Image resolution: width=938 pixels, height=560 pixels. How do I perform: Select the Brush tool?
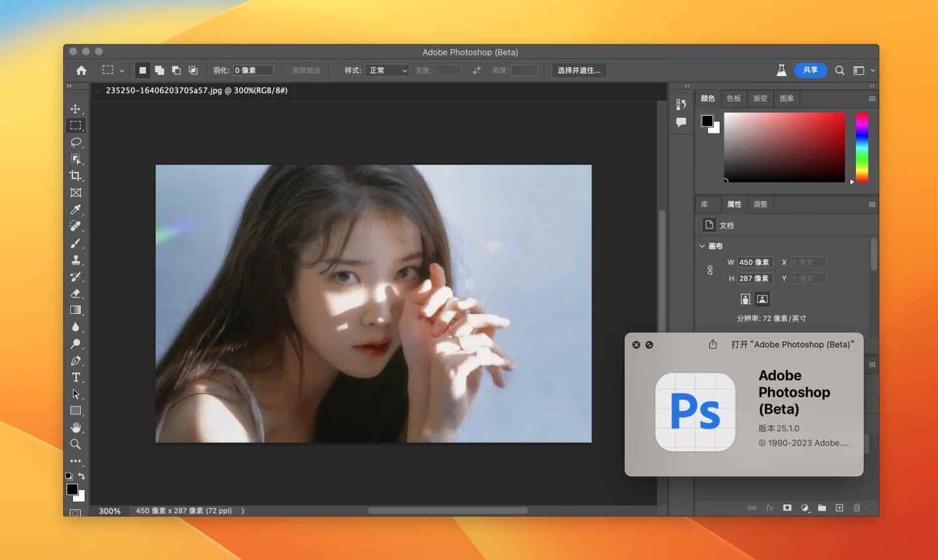pos(76,243)
